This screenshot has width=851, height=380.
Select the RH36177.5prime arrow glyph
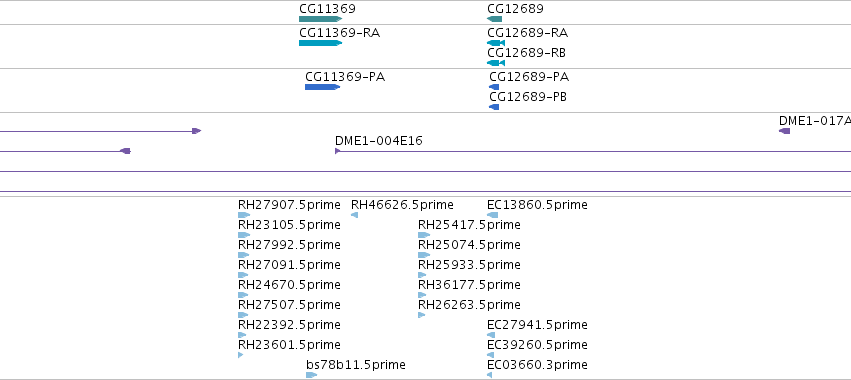422,295
